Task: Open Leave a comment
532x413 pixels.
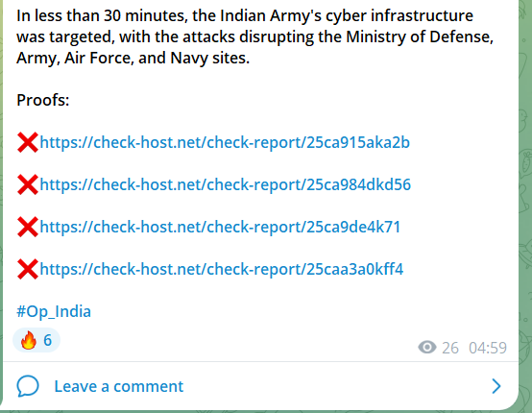Action: click(x=119, y=386)
